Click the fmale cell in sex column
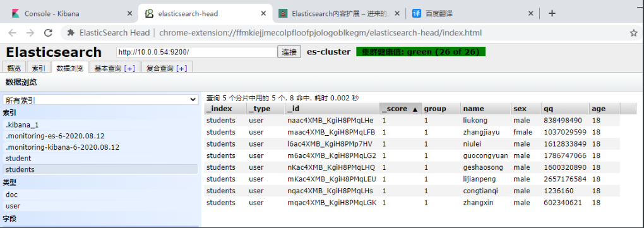This screenshot has width=644, height=228. tap(522, 132)
